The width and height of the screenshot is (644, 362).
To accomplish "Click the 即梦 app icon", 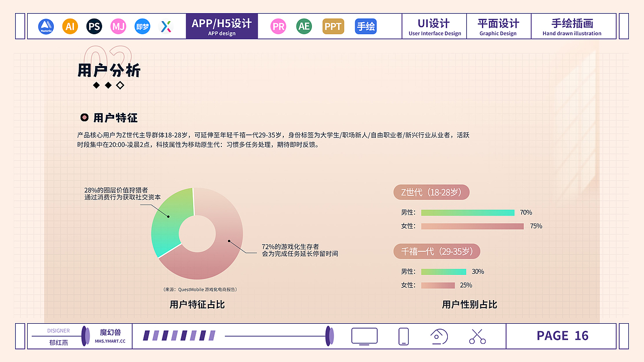I will point(142,26).
